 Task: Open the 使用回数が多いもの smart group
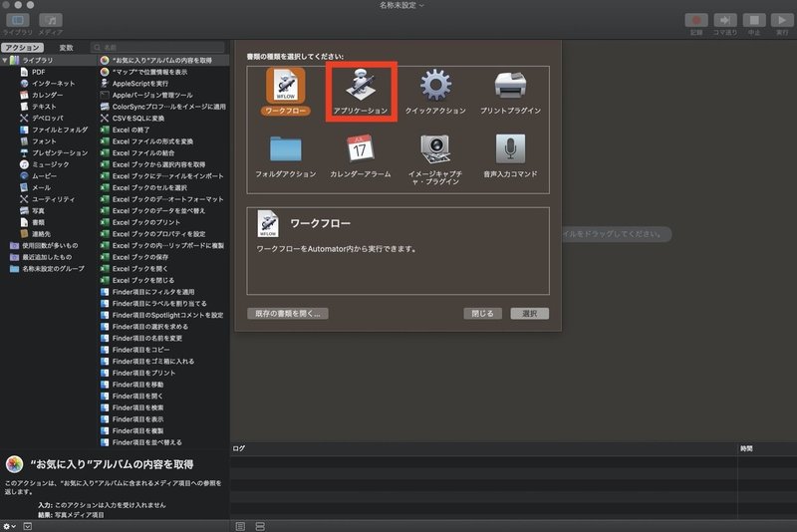point(48,245)
